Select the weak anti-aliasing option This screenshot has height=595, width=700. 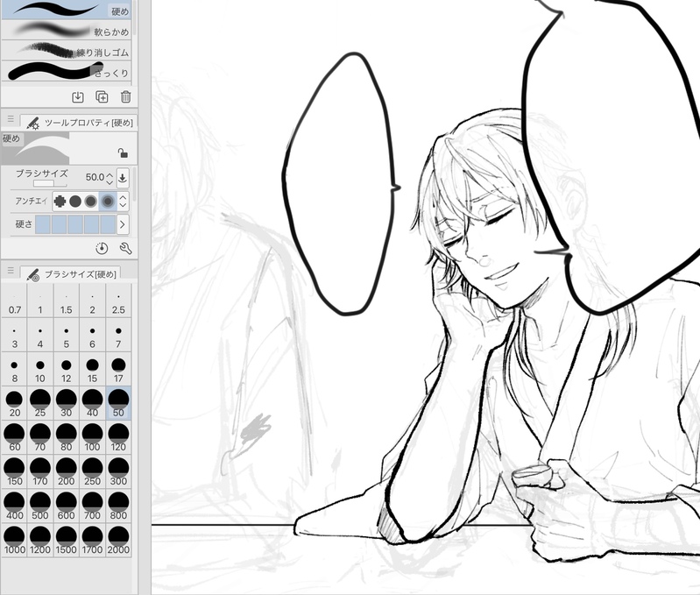point(75,202)
